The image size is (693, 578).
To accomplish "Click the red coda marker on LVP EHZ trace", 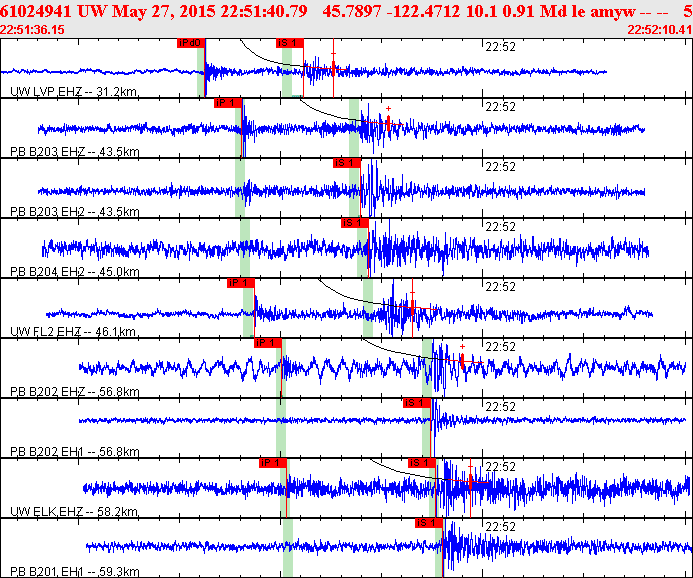I will pos(334,68).
